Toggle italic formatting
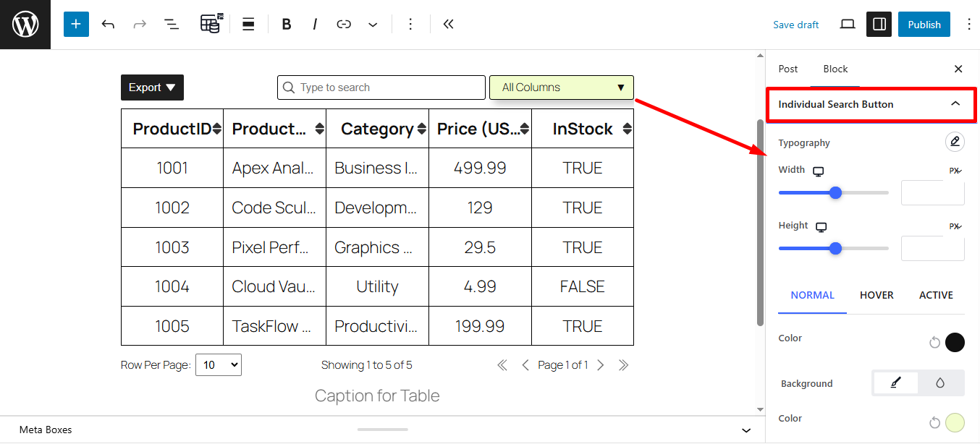Viewport: 980px width, 444px height. pyautogui.click(x=315, y=25)
